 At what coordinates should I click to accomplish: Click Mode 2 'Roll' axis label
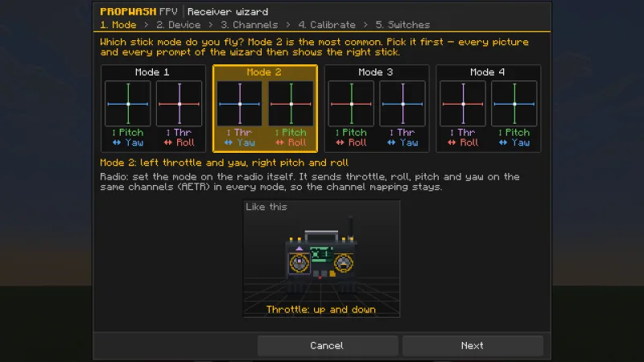[291, 142]
